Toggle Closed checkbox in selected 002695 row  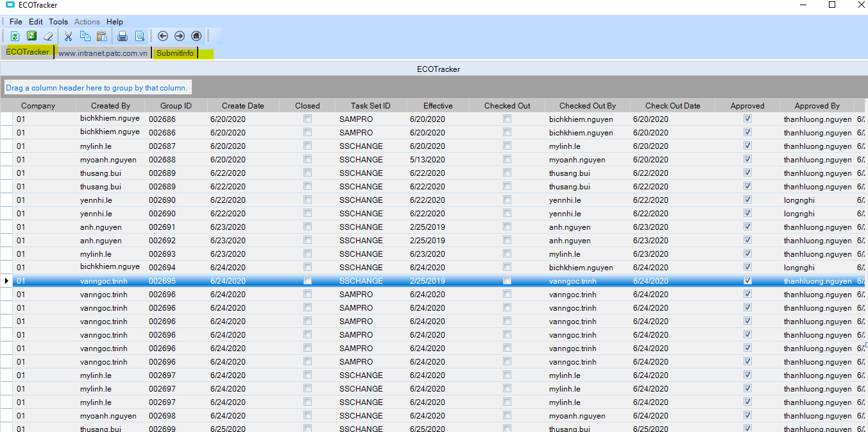(308, 281)
